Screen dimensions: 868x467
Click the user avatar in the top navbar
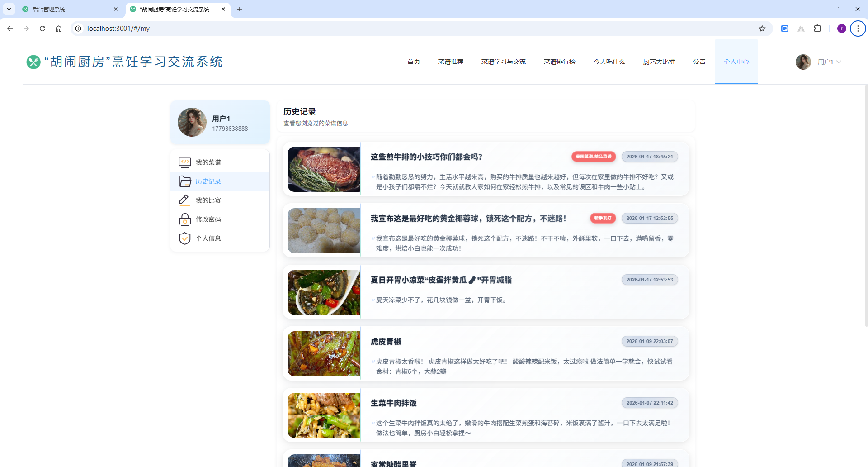coord(803,62)
